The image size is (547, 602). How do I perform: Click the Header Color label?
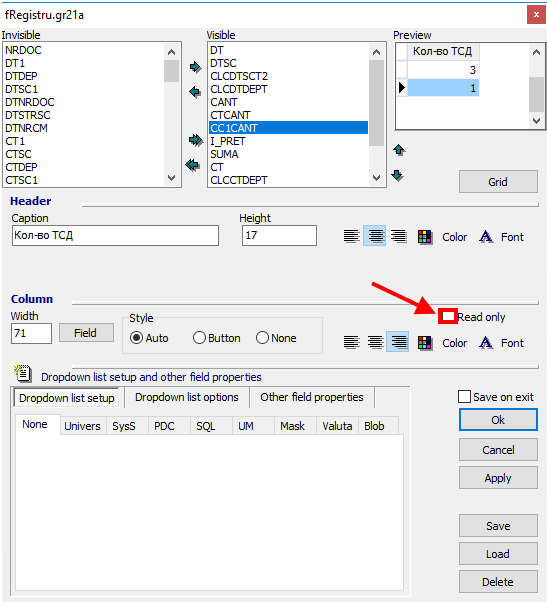pyautogui.click(x=454, y=237)
